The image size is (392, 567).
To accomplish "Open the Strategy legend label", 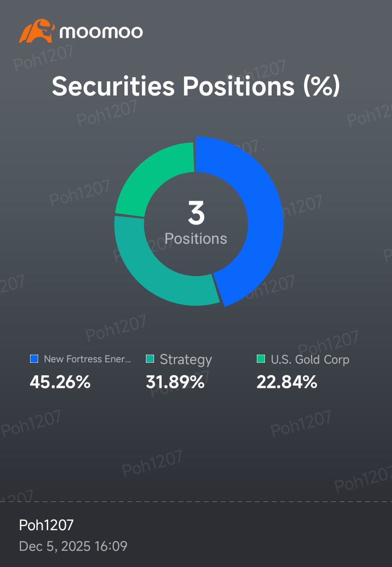I will coord(186,360).
